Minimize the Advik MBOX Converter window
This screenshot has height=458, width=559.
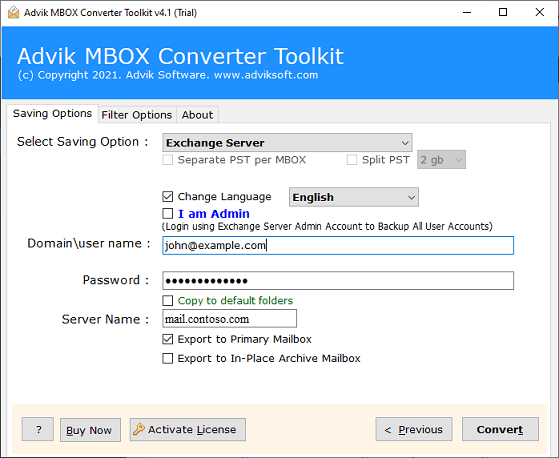pos(467,12)
